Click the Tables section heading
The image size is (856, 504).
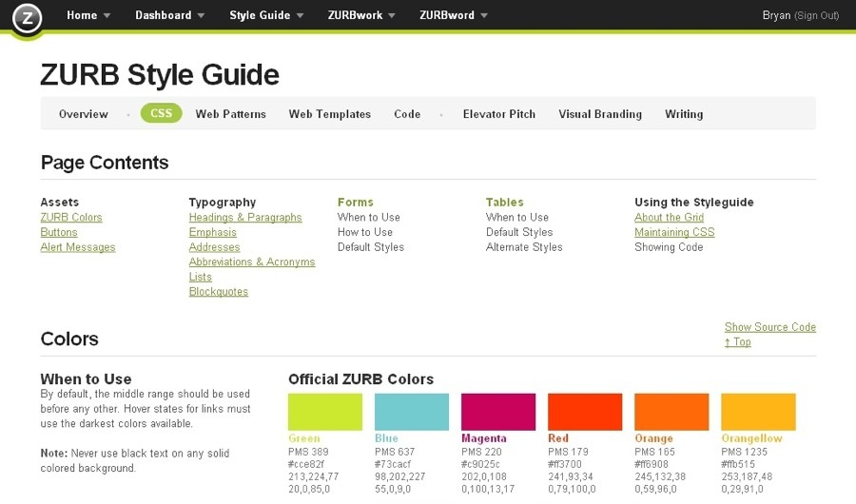[504, 202]
